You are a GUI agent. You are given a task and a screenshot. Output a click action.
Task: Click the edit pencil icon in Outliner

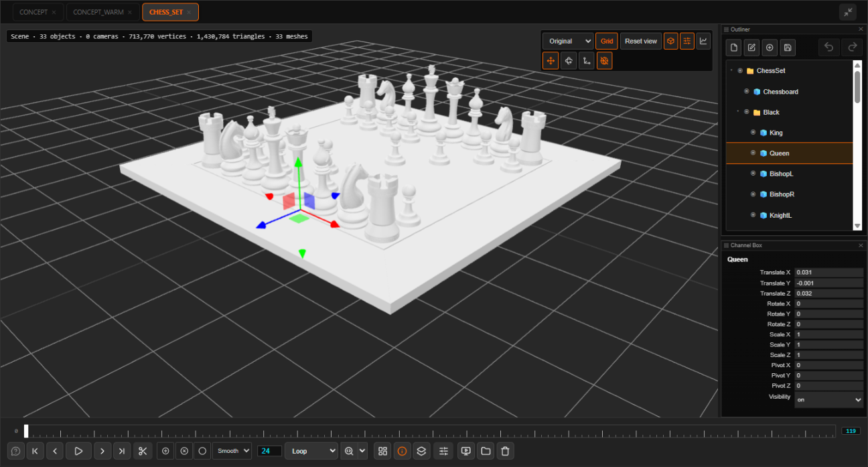click(x=751, y=47)
